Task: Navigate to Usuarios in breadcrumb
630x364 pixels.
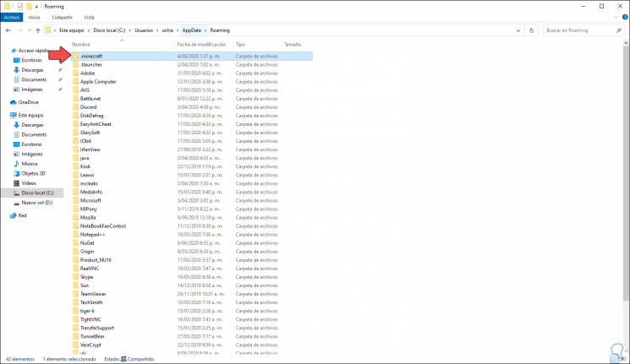Action: point(144,30)
